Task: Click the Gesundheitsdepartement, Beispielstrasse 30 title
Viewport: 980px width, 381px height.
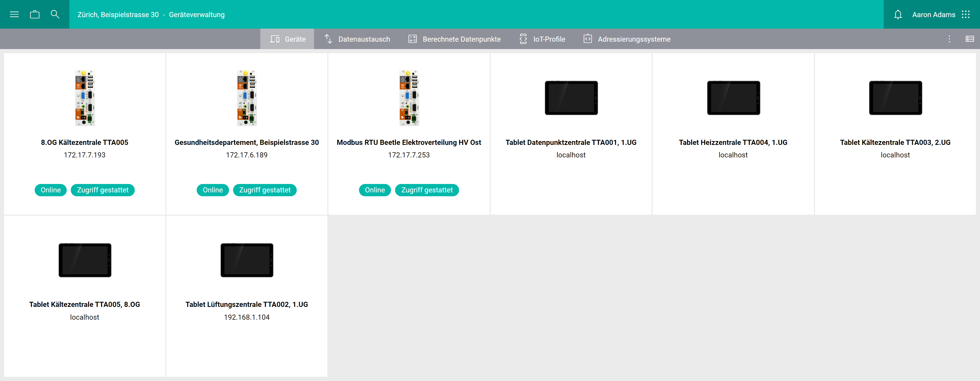Action: pyautogui.click(x=247, y=143)
